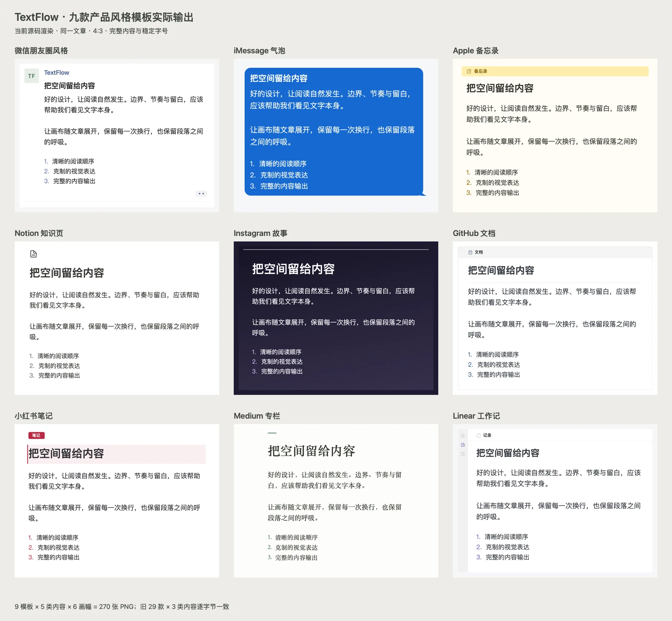Click the story progress bar in the Instagram card
The image size is (672, 621).
point(336,249)
